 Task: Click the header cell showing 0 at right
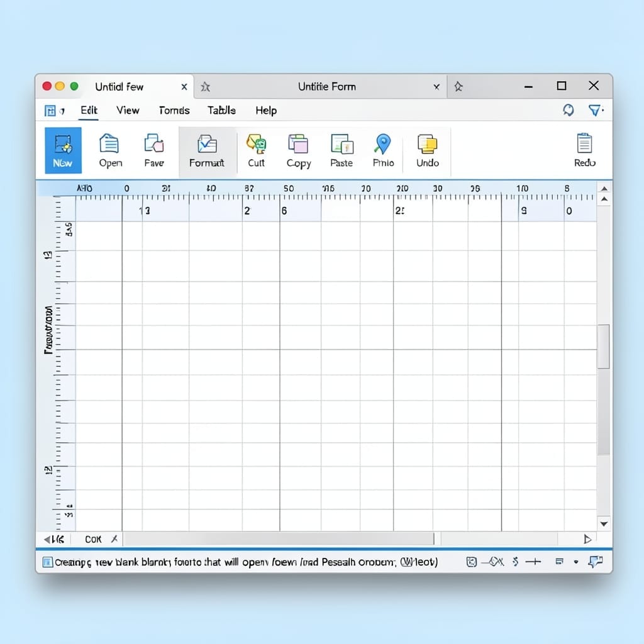coord(580,211)
